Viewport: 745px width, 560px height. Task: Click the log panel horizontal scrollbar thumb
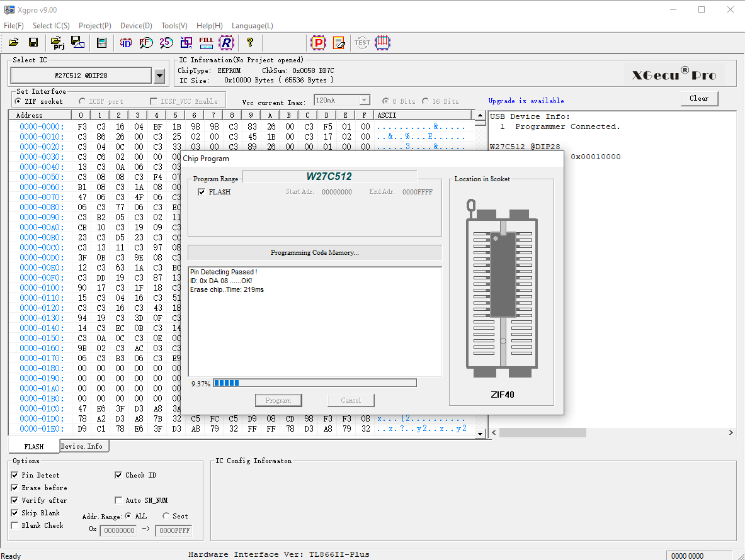pos(543,432)
